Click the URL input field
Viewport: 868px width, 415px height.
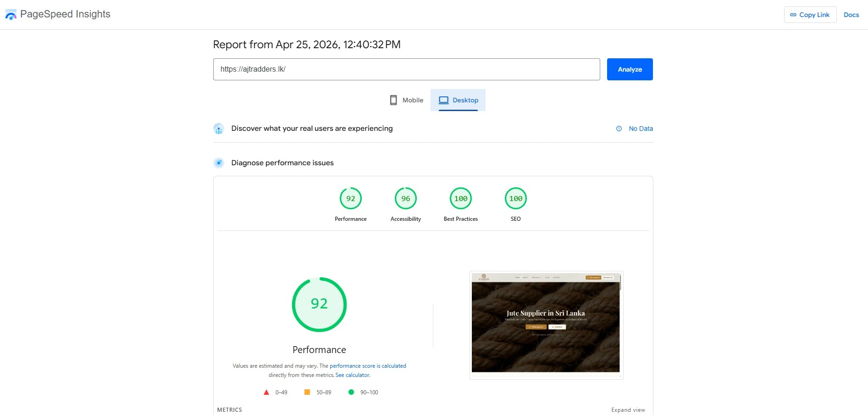coord(406,69)
